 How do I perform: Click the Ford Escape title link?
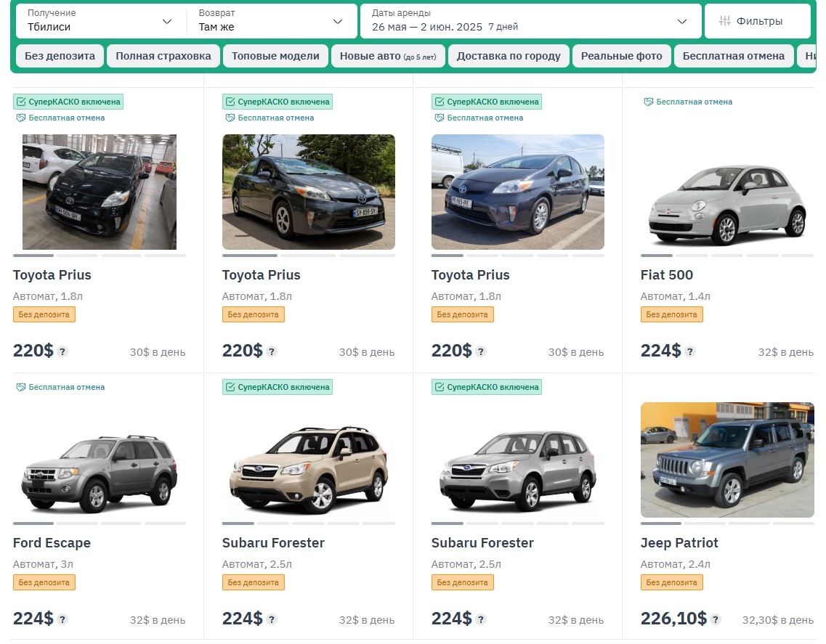click(x=51, y=543)
